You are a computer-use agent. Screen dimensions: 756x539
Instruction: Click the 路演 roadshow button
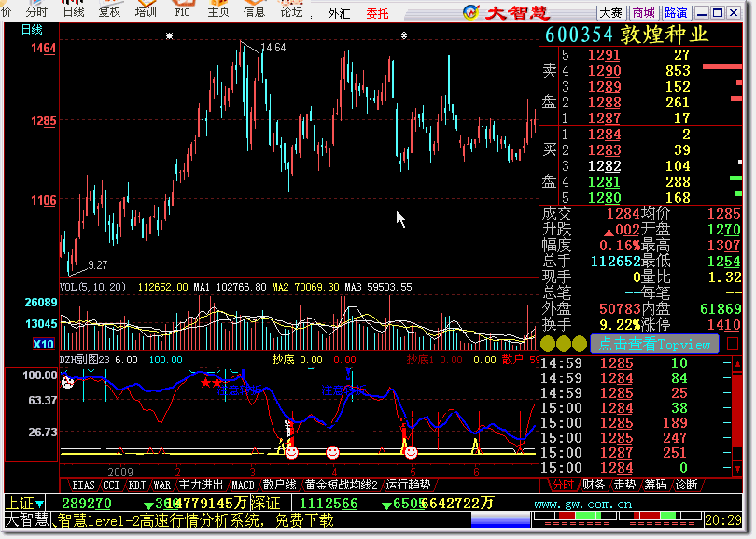(x=676, y=13)
